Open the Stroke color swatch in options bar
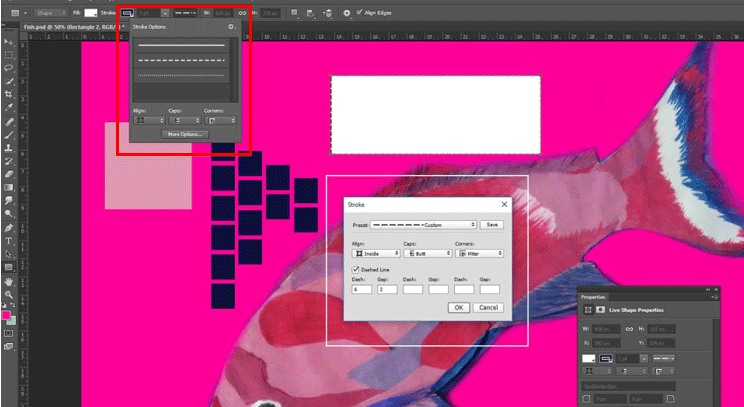 (x=127, y=13)
